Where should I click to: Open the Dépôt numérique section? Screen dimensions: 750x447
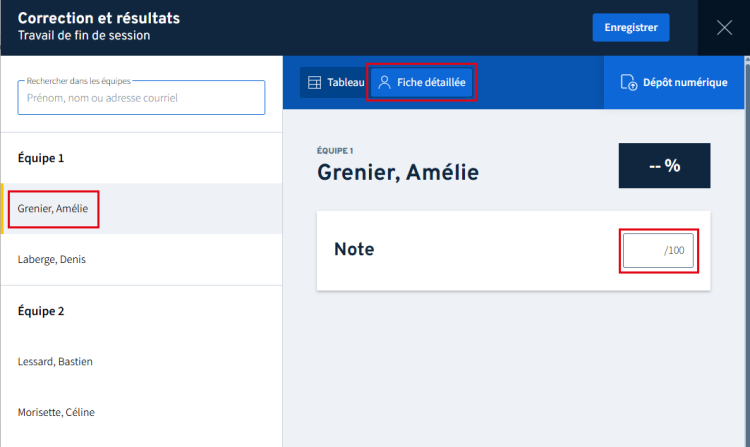(674, 83)
